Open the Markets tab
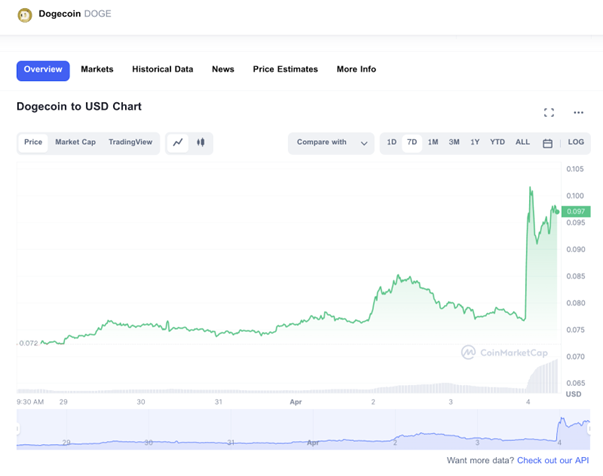 (x=97, y=69)
